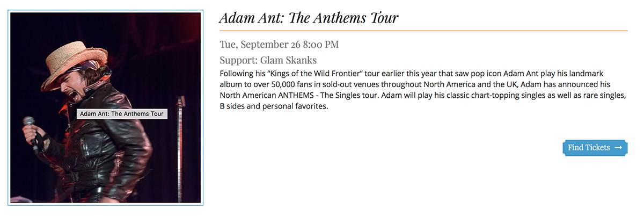This screenshot has width=644, height=216.
Task: Open the Adam Ant: The Anthems Tour title
Action: tap(309, 18)
